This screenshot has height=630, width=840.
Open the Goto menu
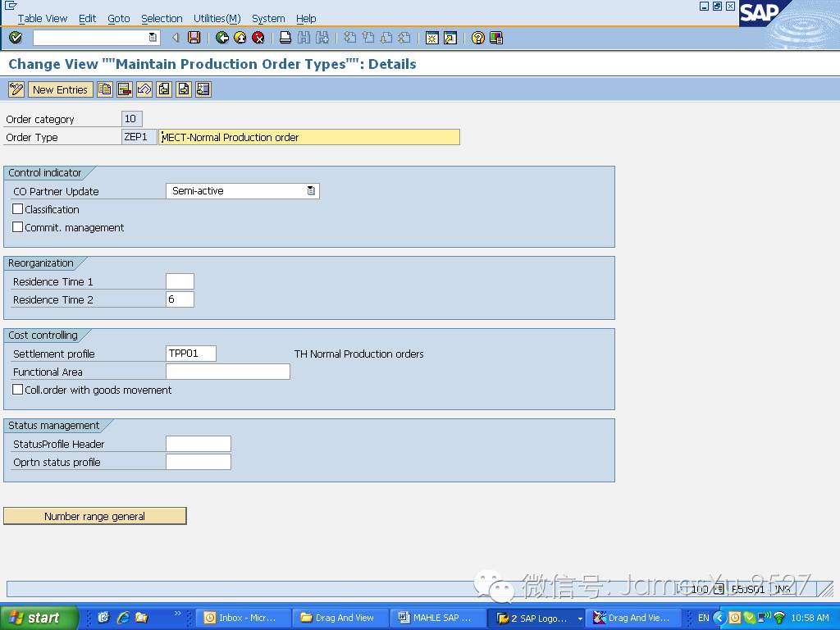pos(118,18)
